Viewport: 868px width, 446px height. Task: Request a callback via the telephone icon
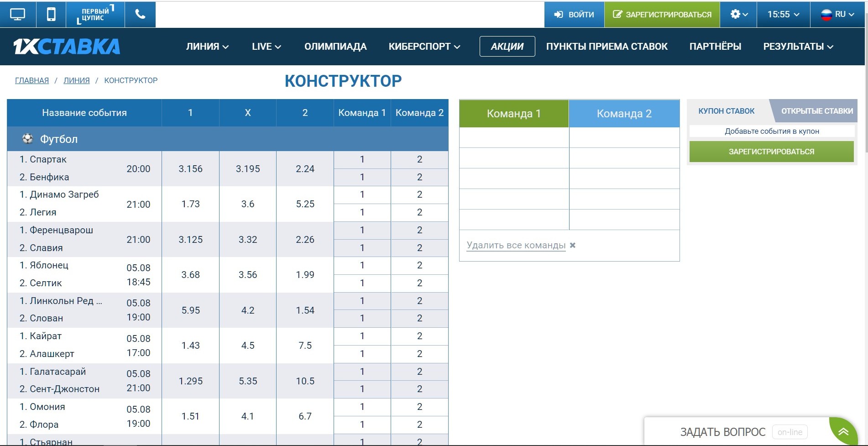point(140,15)
